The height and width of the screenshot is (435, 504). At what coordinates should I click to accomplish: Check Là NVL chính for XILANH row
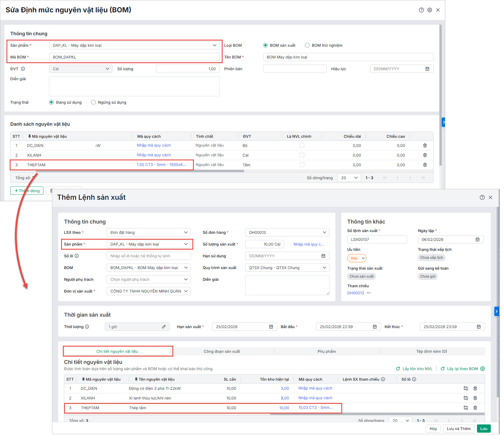pos(302,155)
